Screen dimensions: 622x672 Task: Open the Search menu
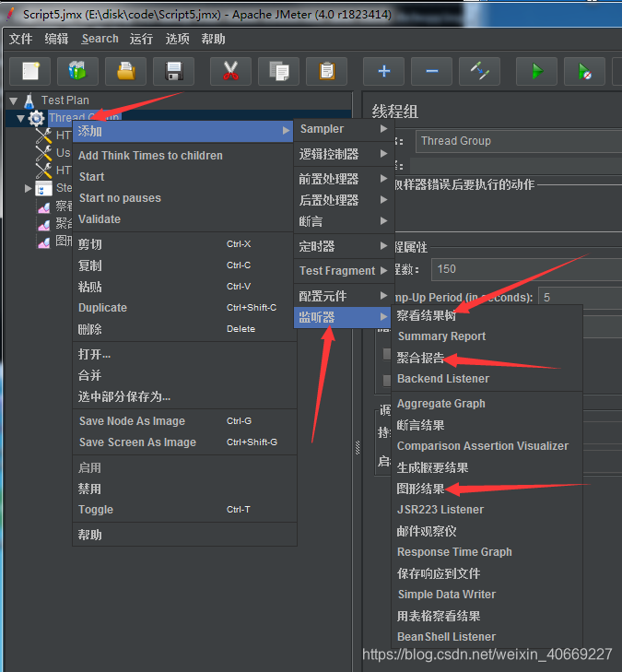100,39
